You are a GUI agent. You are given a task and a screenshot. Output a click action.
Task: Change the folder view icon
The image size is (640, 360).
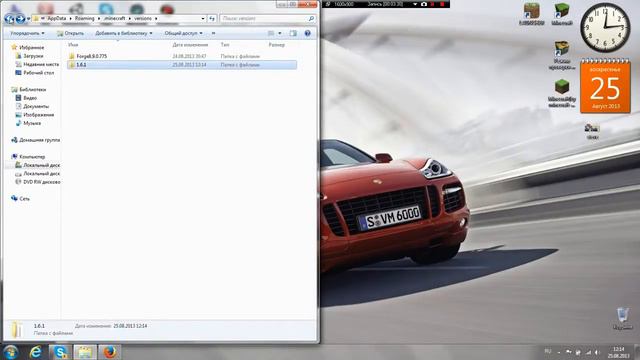click(271, 33)
